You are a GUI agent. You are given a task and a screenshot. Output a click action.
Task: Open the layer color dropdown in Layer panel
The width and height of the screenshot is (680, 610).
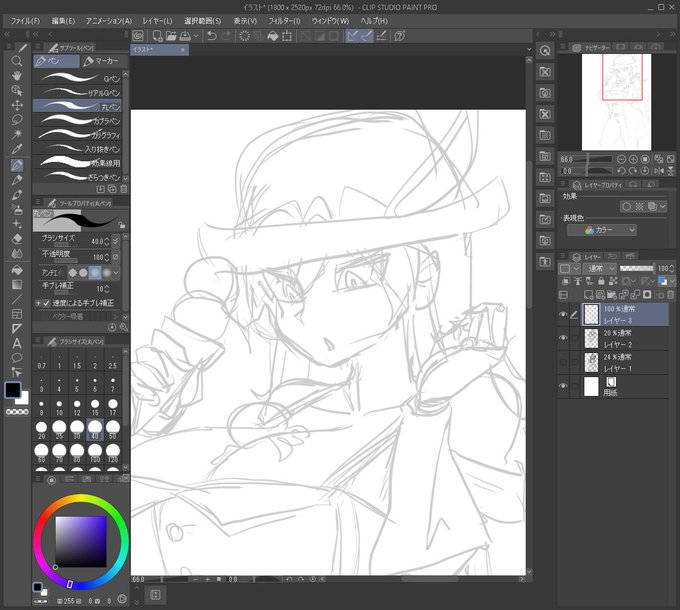pyautogui.click(x=671, y=281)
